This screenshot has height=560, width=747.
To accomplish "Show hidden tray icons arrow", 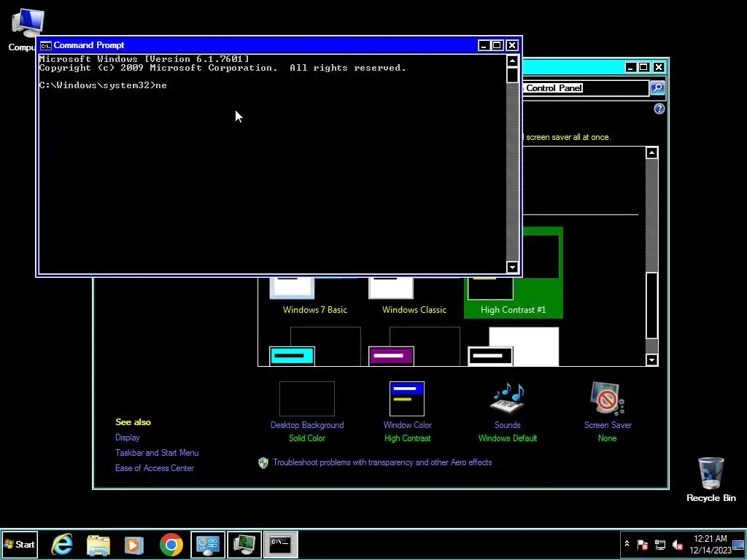I will [x=627, y=544].
